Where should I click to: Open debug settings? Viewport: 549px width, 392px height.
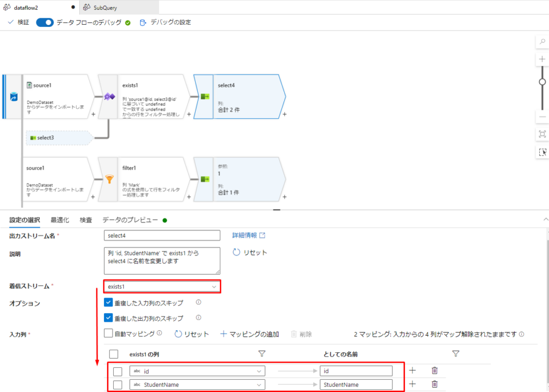165,23
